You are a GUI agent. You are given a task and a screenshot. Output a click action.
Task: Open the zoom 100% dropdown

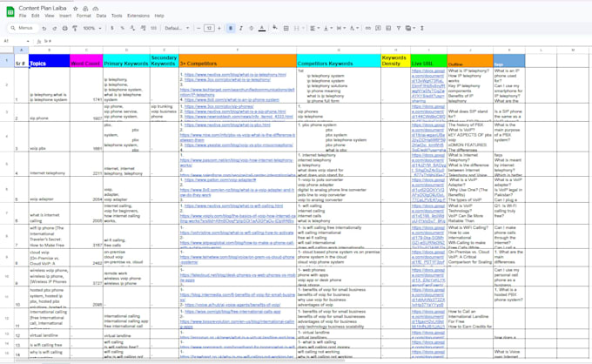click(92, 29)
